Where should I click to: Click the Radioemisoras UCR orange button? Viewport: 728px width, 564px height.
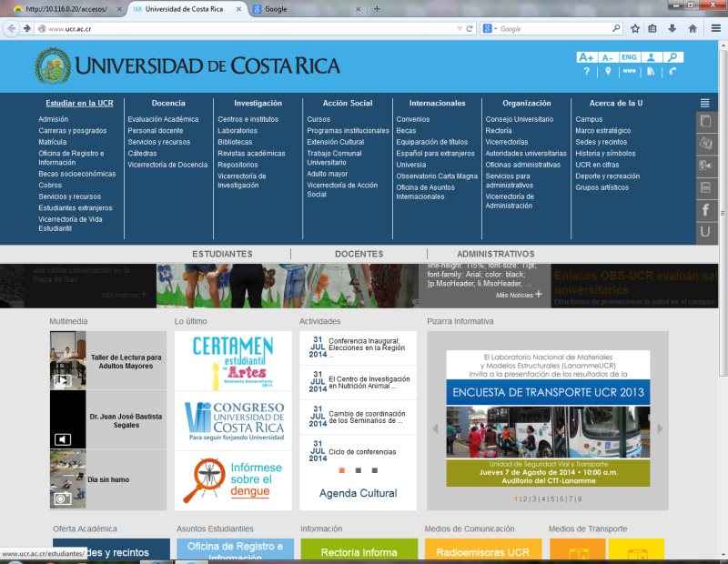tap(483, 551)
